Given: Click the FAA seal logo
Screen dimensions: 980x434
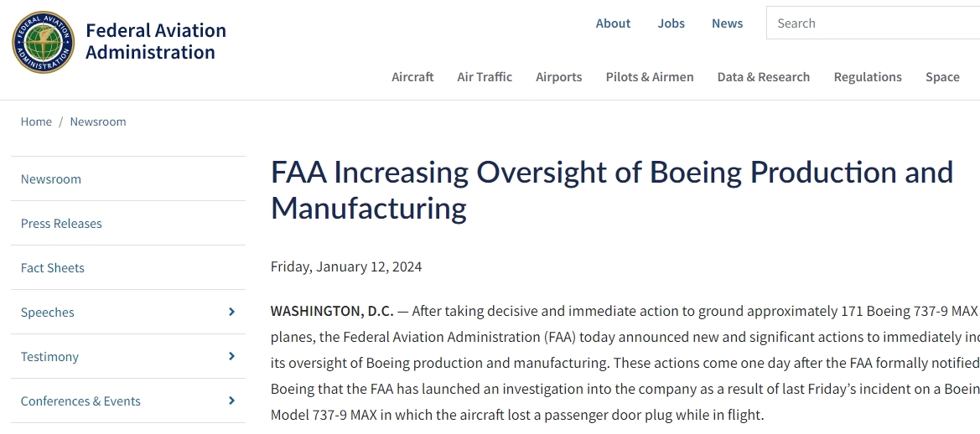Looking at the screenshot, I should pos(44,42).
